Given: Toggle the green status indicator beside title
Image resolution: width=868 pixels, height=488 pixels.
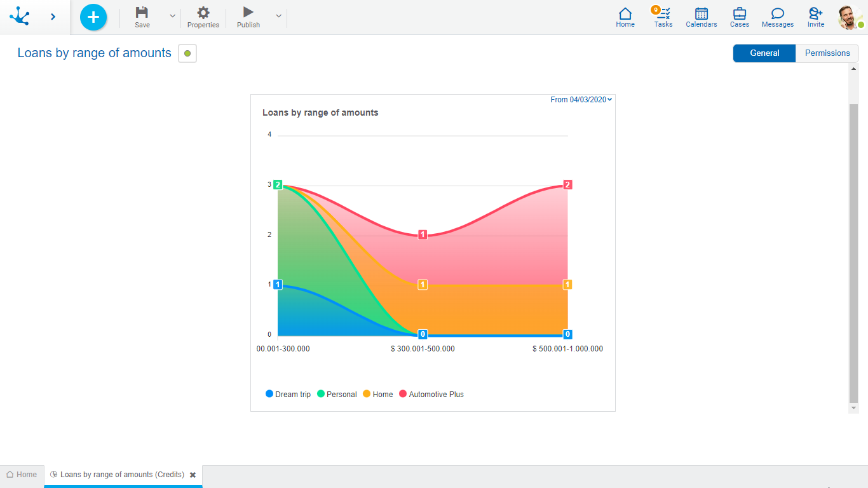Looking at the screenshot, I should [x=187, y=53].
